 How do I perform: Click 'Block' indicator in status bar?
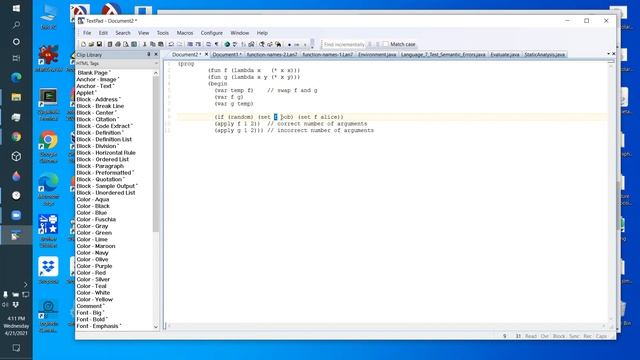559,336
